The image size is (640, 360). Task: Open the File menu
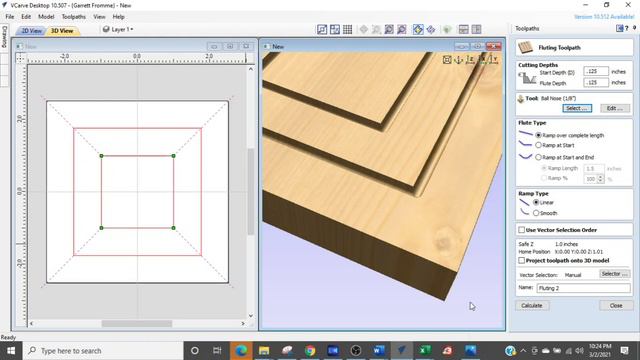point(10,17)
